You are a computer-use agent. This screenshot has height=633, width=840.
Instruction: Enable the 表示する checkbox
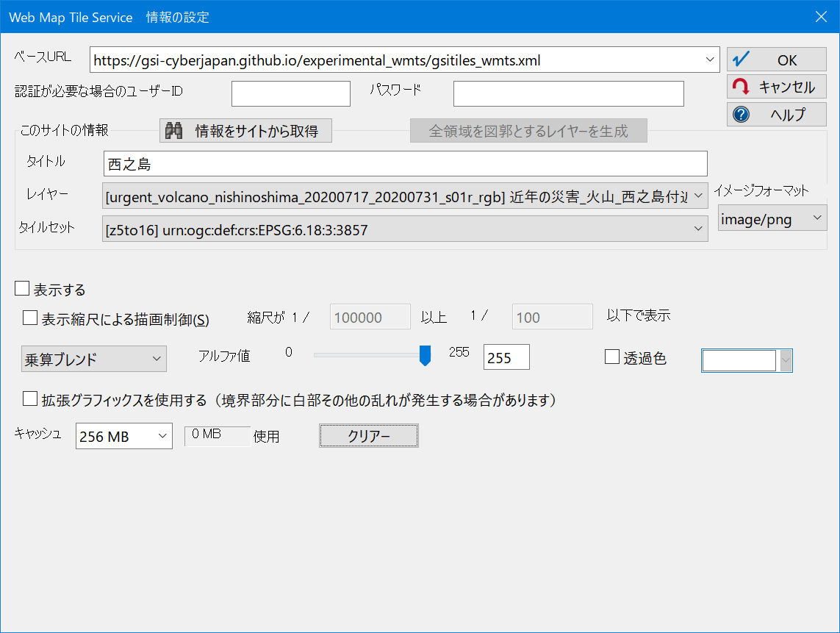(x=22, y=289)
